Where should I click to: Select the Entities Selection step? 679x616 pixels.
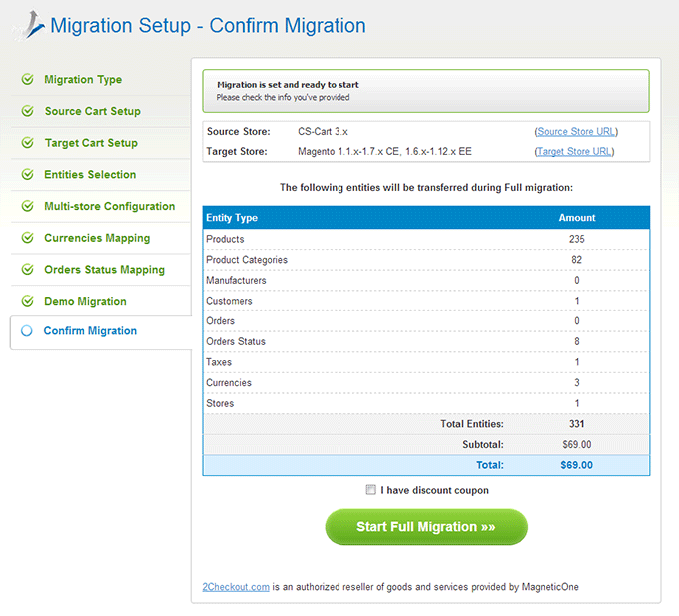(x=90, y=174)
